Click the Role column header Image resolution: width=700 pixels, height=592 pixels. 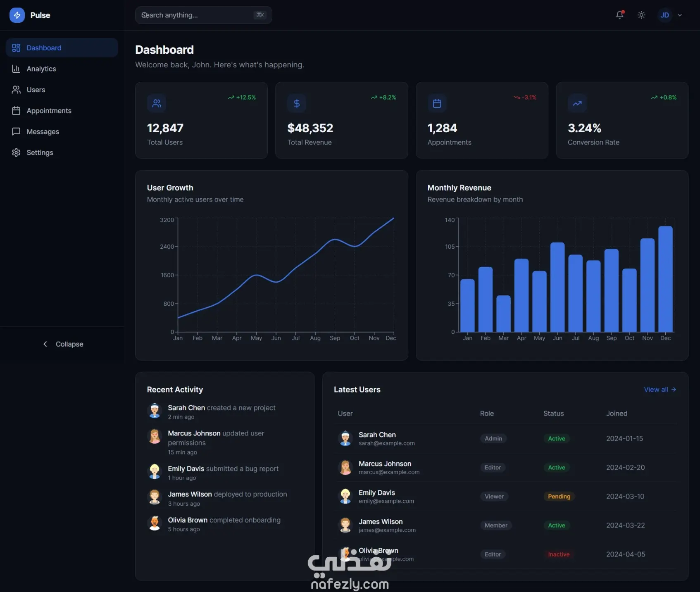(487, 414)
